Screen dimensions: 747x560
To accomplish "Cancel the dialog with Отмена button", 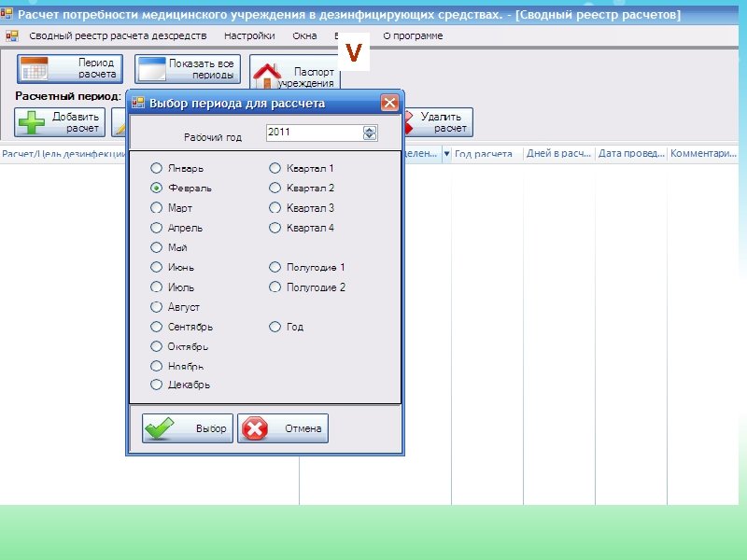I will tap(283, 428).
